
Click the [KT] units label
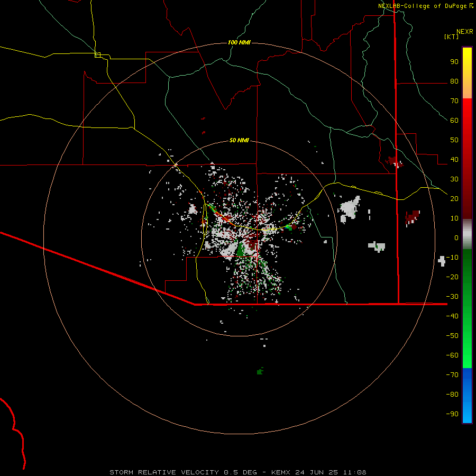[x=451, y=36]
